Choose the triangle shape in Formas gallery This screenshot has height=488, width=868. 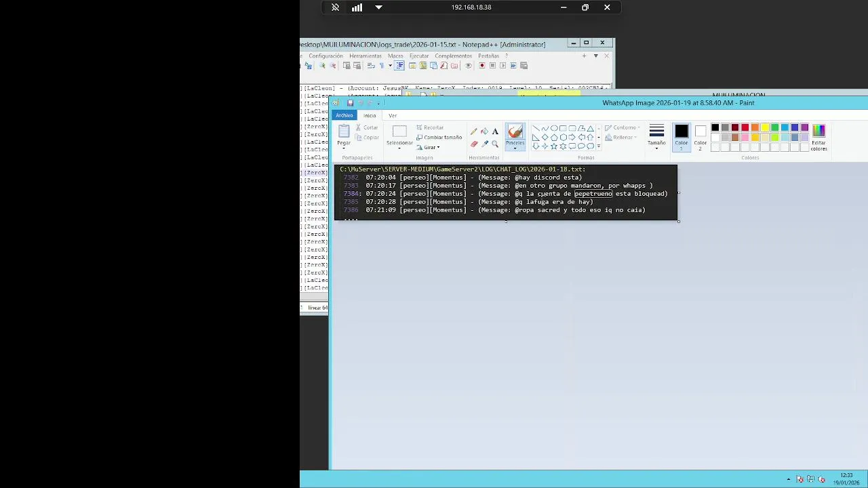point(590,128)
